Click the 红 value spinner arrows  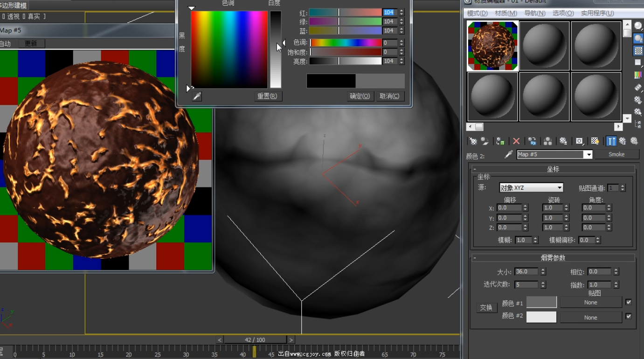click(x=402, y=12)
